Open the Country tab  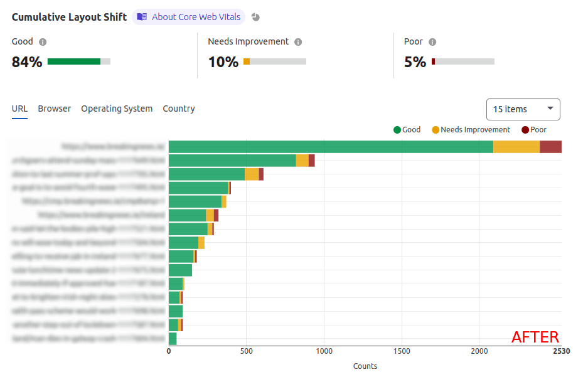pos(179,109)
